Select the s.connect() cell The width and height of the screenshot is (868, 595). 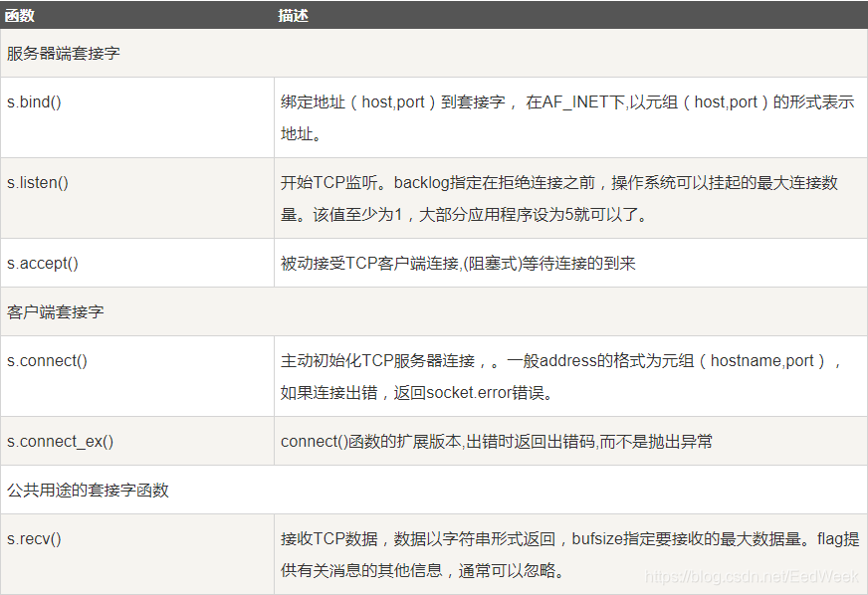[137, 376]
